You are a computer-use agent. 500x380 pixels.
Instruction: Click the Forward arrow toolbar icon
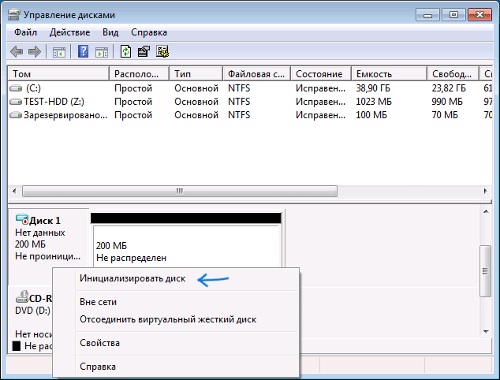(x=34, y=52)
